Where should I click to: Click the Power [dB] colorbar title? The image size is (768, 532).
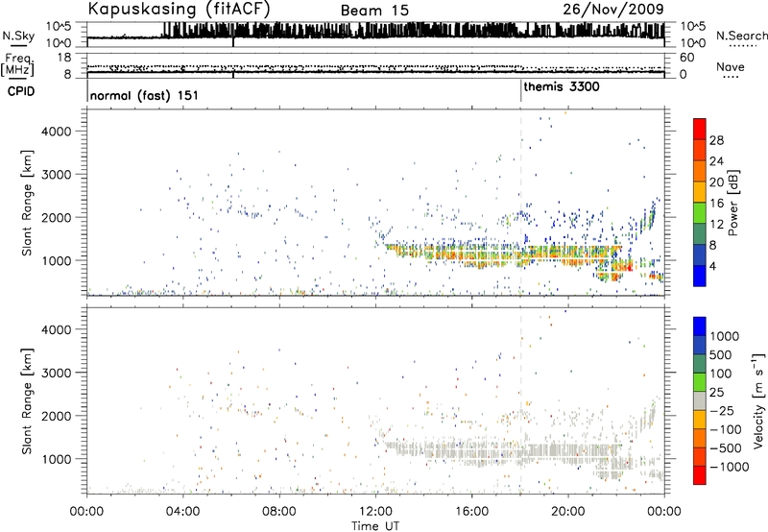tap(733, 203)
